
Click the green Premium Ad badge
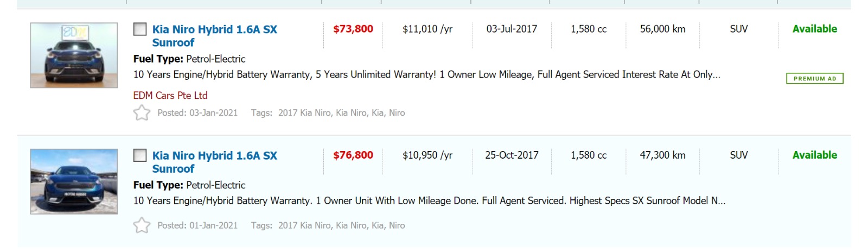814,79
